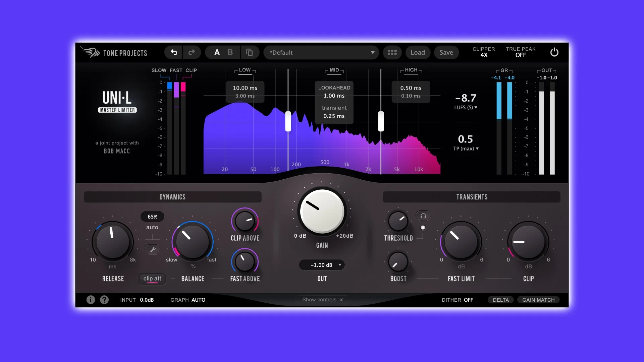The width and height of the screenshot is (644, 362).
Task: Change the Graph AUTO mode
Action: coord(188,300)
